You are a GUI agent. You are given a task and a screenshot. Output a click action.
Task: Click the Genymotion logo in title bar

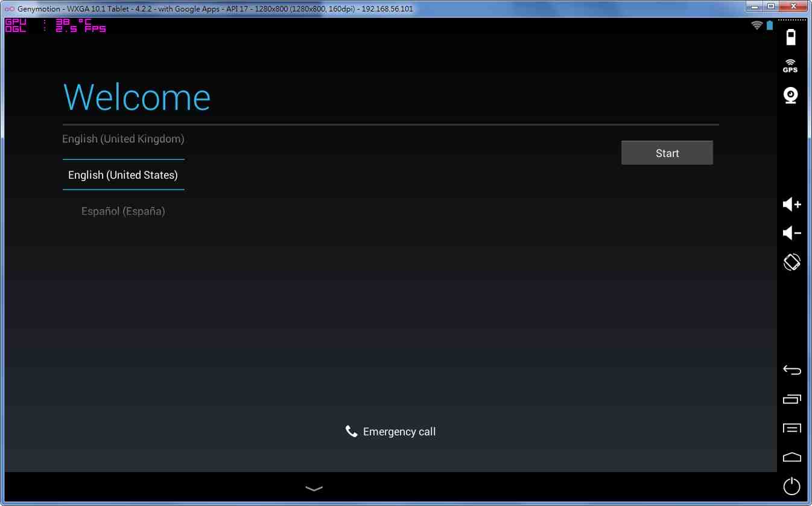coord(9,9)
